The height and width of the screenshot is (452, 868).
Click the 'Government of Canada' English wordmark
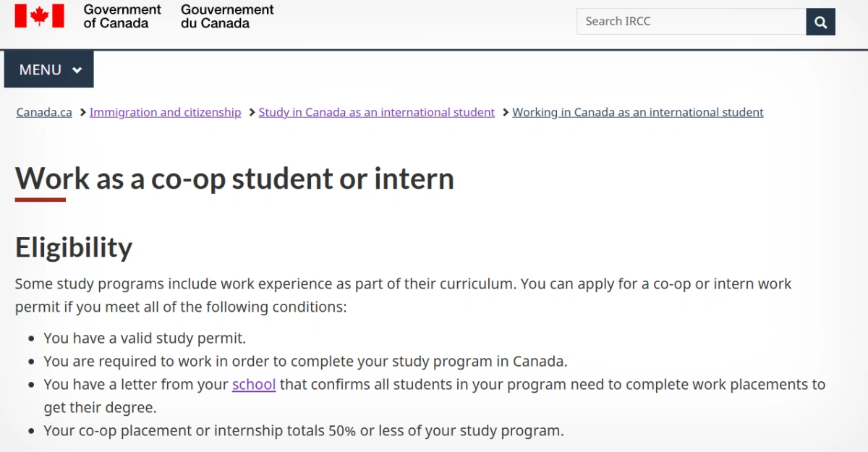pyautogui.click(x=122, y=16)
